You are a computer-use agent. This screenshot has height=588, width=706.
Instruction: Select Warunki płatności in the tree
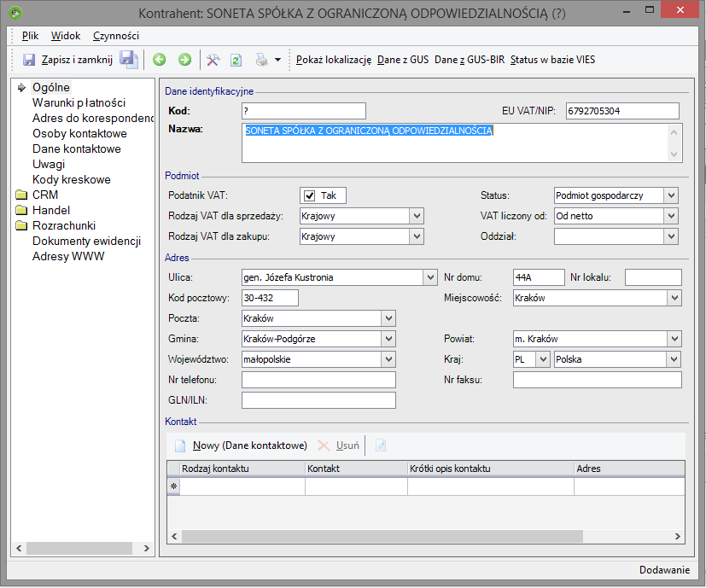[79, 102]
